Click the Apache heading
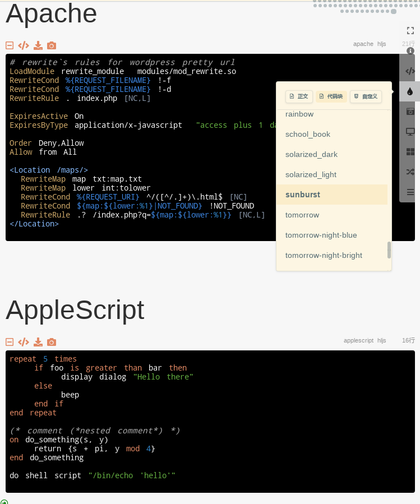This screenshot has height=504, width=420. pos(52,13)
